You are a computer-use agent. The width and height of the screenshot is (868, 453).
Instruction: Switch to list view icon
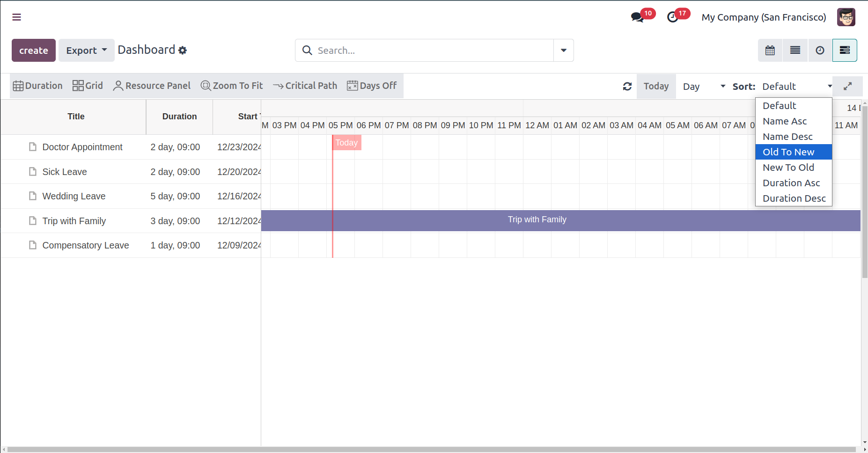[795, 51]
